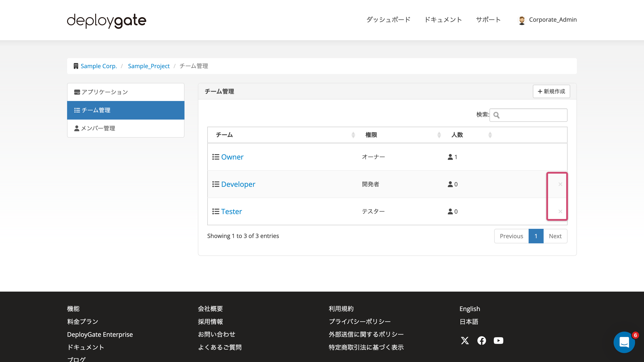Open the Facebook icon in footer

point(481,341)
